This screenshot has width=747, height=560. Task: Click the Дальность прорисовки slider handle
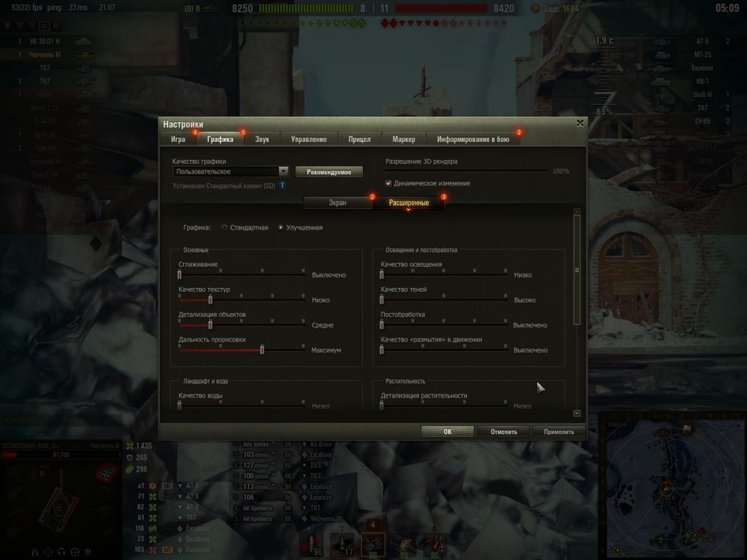(x=262, y=350)
